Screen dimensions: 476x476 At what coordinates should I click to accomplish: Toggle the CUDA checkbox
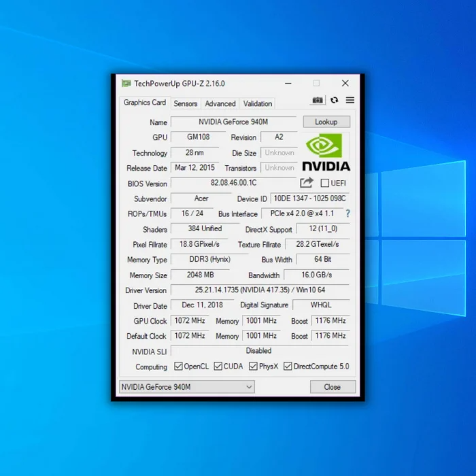pos(218,366)
